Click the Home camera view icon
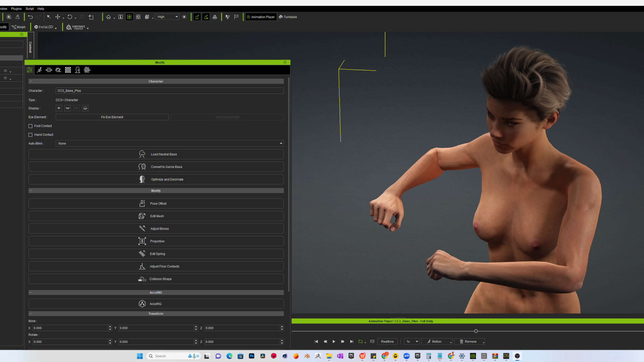This screenshot has width=644, height=362. pos(108,17)
